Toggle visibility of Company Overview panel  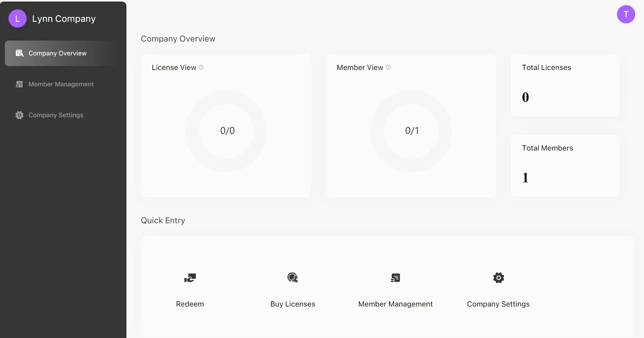pyautogui.click(x=64, y=53)
